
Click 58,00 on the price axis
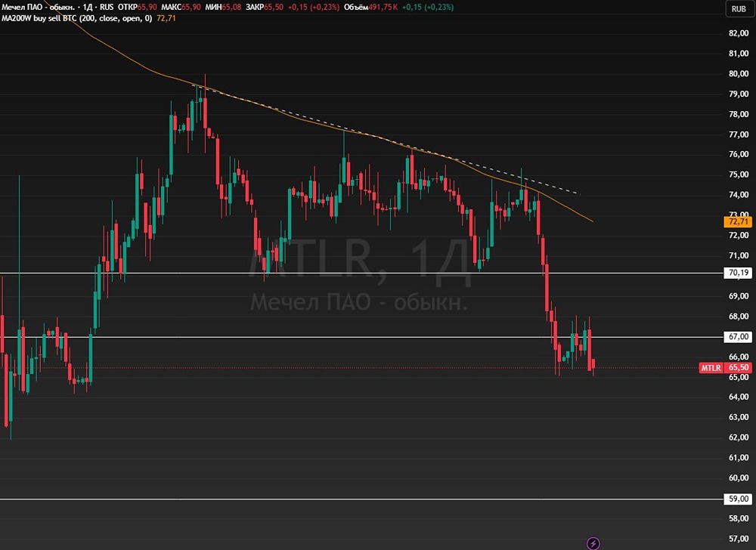click(739, 518)
